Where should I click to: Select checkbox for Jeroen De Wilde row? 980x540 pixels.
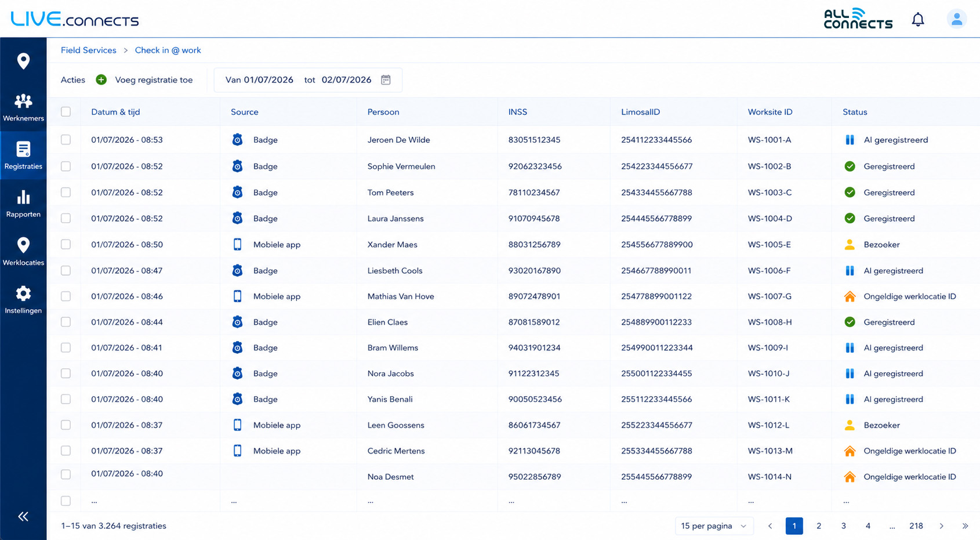[x=66, y=140]
